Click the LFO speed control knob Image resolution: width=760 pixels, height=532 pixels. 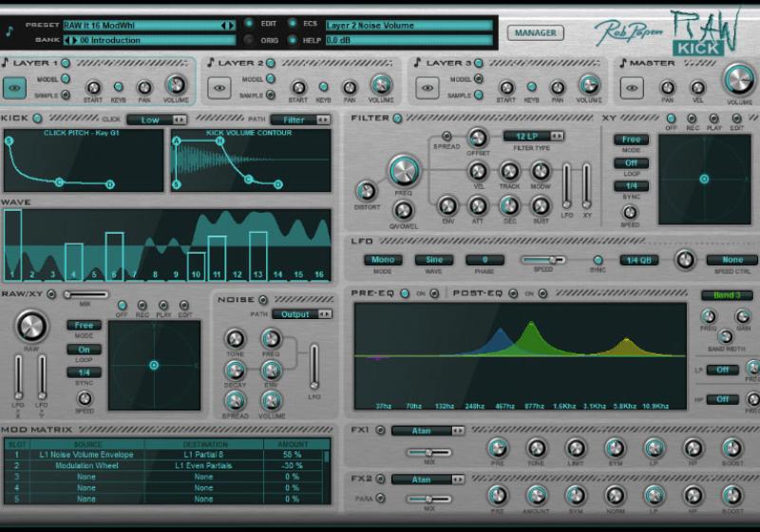point(685,260)
